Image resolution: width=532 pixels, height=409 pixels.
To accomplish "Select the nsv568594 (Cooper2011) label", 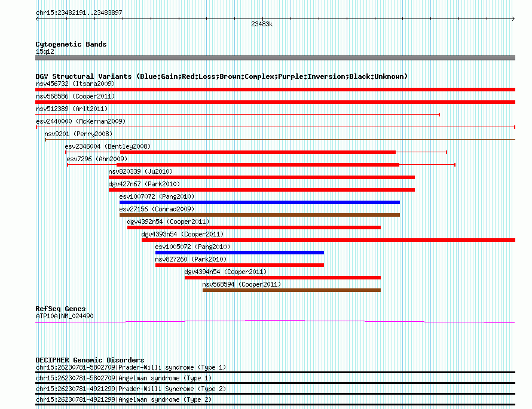I will (241, 284).
